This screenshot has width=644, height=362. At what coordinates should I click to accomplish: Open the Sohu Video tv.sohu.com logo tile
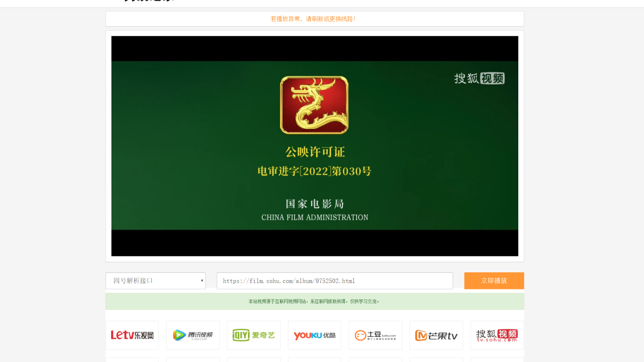497,335
